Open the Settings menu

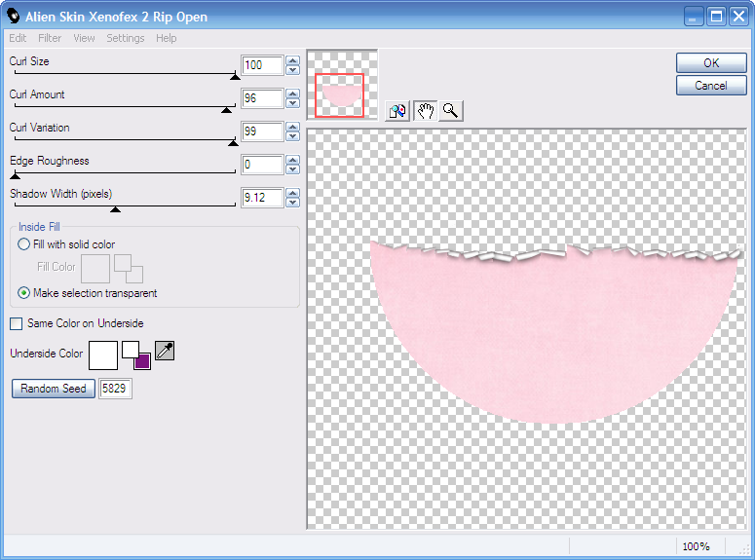[x=126, y=38]
